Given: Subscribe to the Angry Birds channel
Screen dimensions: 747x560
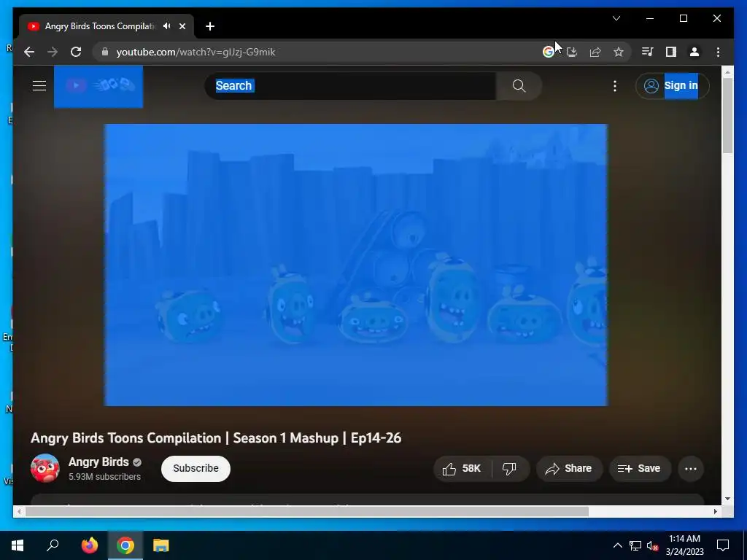Looking at the screenshot, I should pyautogui.click(x=196, y=469).
